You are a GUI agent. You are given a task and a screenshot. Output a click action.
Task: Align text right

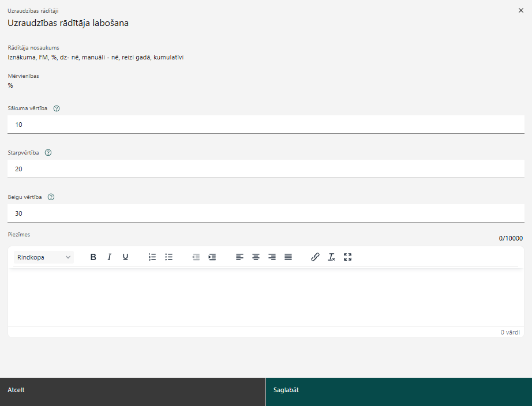click(x=272, y=257)
